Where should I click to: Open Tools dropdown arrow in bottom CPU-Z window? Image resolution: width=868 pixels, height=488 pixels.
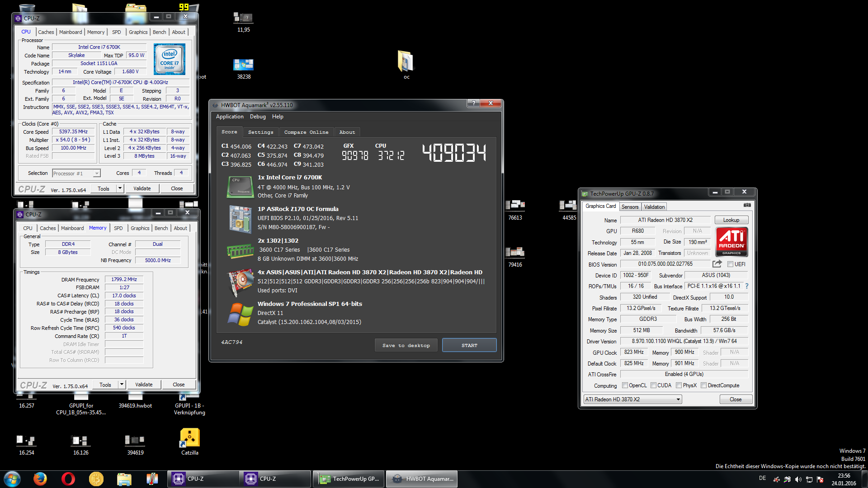click(122, 385)
